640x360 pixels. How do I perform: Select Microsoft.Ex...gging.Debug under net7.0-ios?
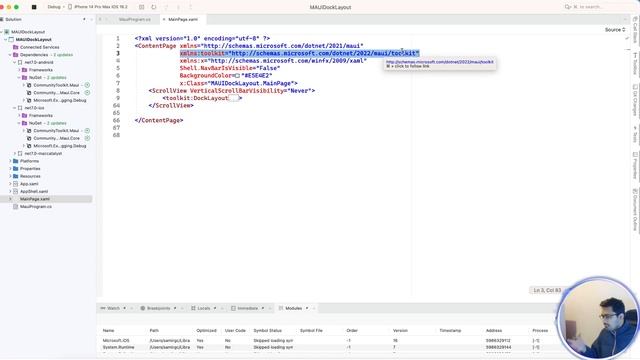click(60, 146)
